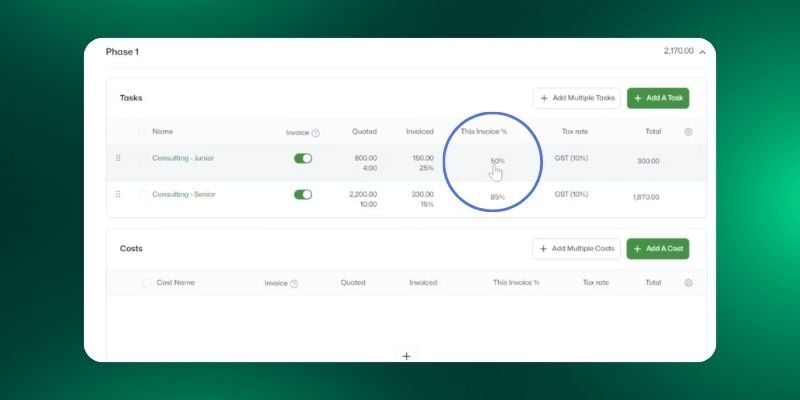Grab drag handle for Consulting - Junior
The image size is (800, 400).
118,158
